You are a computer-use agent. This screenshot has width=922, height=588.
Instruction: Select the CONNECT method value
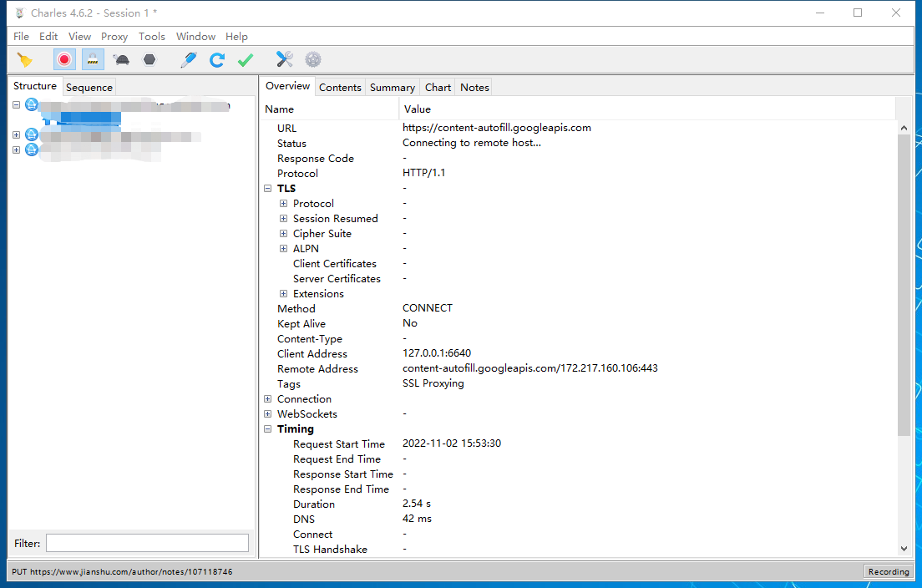point(428,308)
